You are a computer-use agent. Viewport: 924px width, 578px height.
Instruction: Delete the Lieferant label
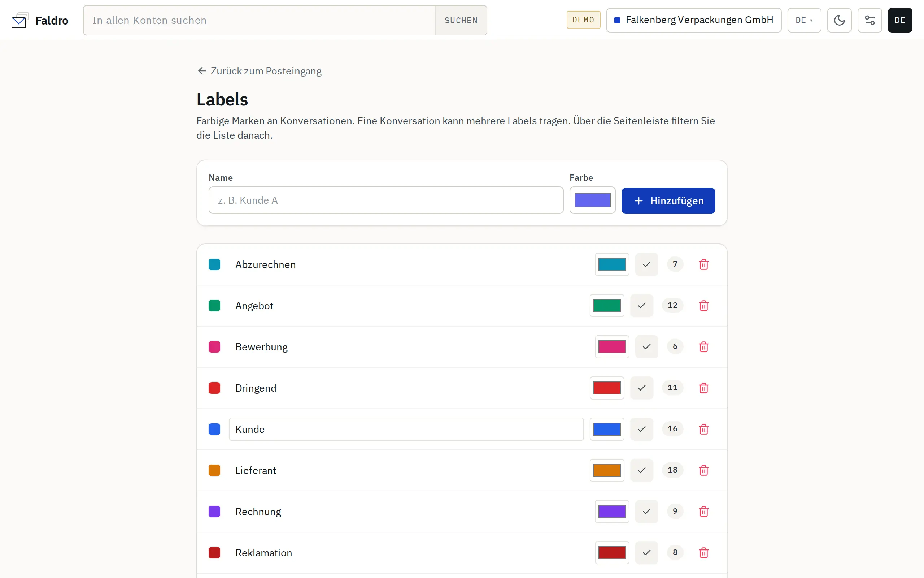703,470
